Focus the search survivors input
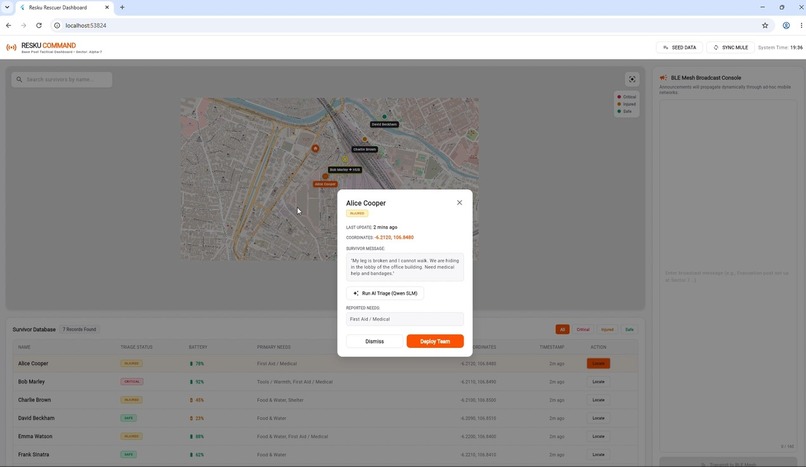The image size is (806, 467). point(62,79)
